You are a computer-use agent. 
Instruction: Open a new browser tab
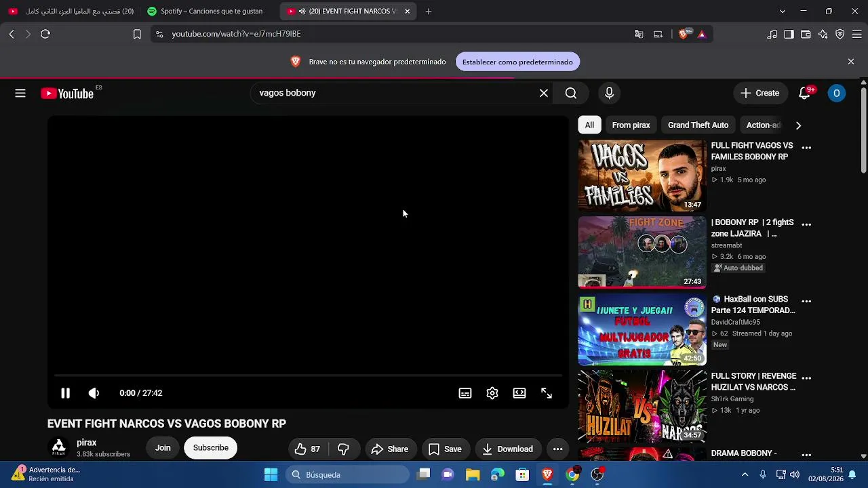pyautogui.click(x=429, y=12)
